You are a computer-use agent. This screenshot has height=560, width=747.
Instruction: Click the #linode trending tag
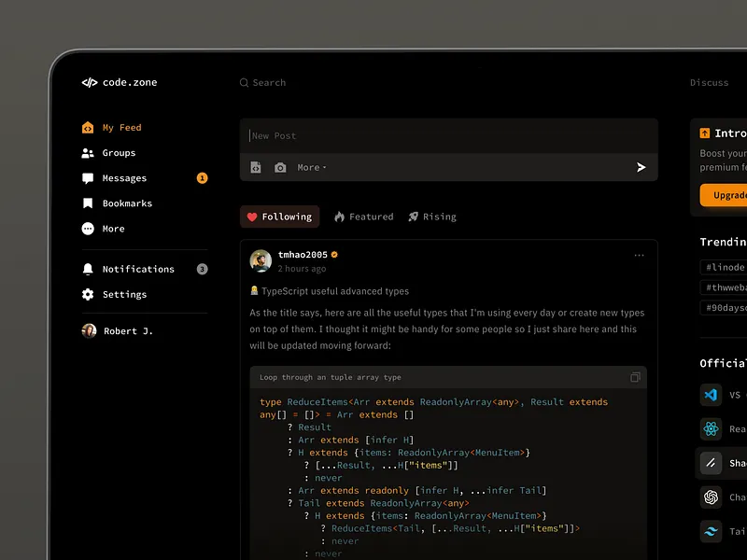[725, 267]
